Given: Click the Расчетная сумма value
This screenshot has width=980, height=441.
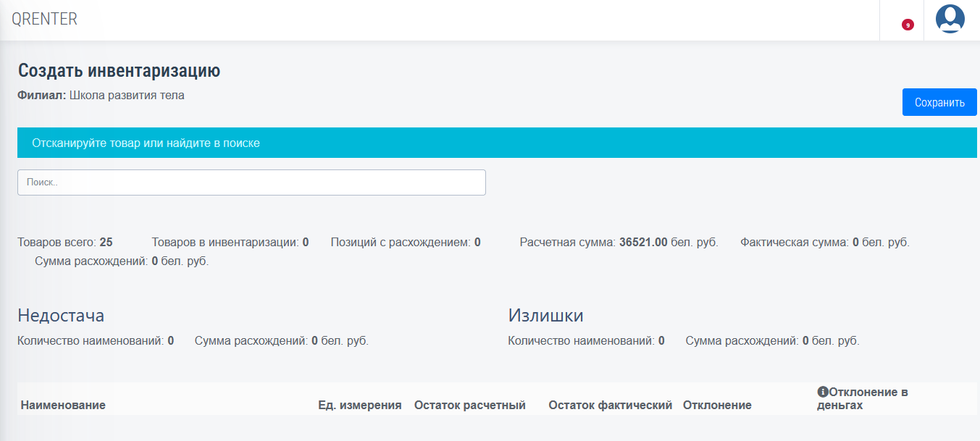Looking at the screenshot, I should 642,242.
